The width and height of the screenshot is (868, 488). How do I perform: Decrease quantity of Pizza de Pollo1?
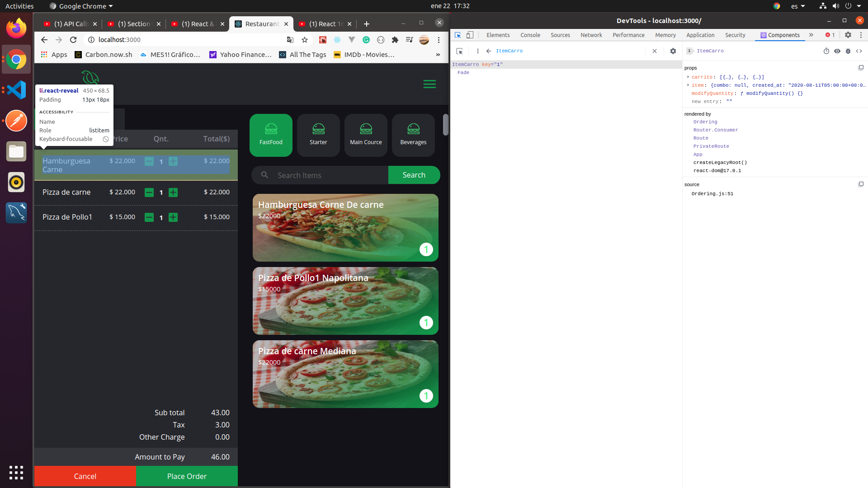[149, 217]
